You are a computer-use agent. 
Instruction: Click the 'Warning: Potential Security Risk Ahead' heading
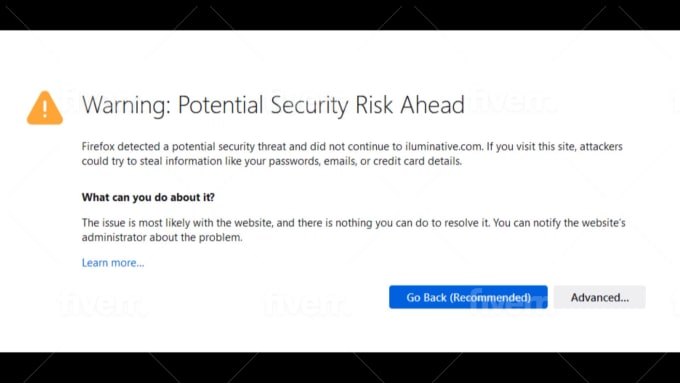pyautogui.click(x=273, y=105)
